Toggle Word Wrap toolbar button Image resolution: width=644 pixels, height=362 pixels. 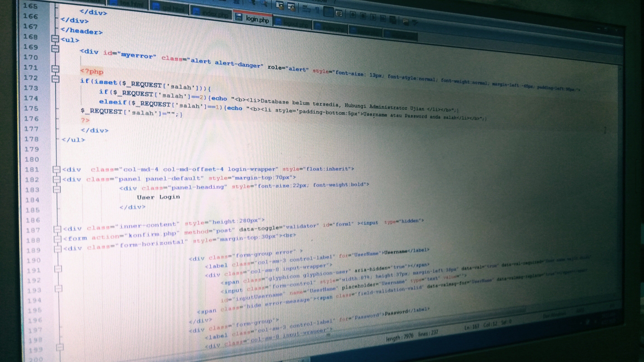(306, 9)
